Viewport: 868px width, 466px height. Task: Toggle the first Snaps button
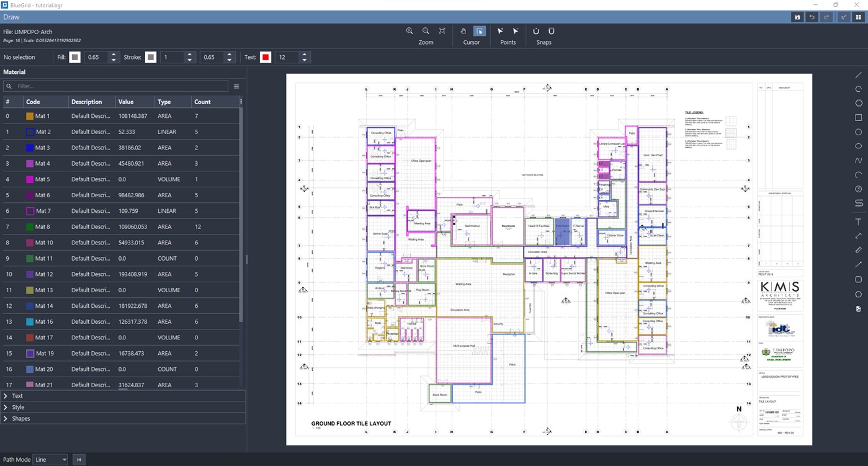[x=535, y=31]
